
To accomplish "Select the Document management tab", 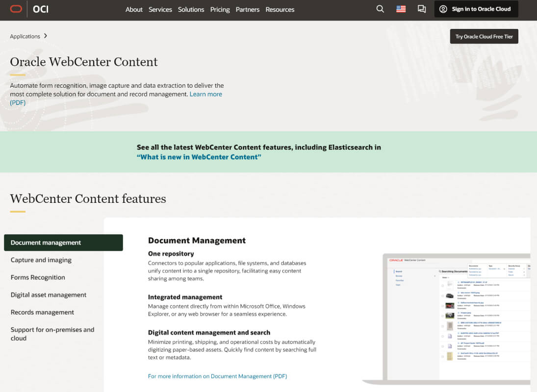I will (63, 243).
